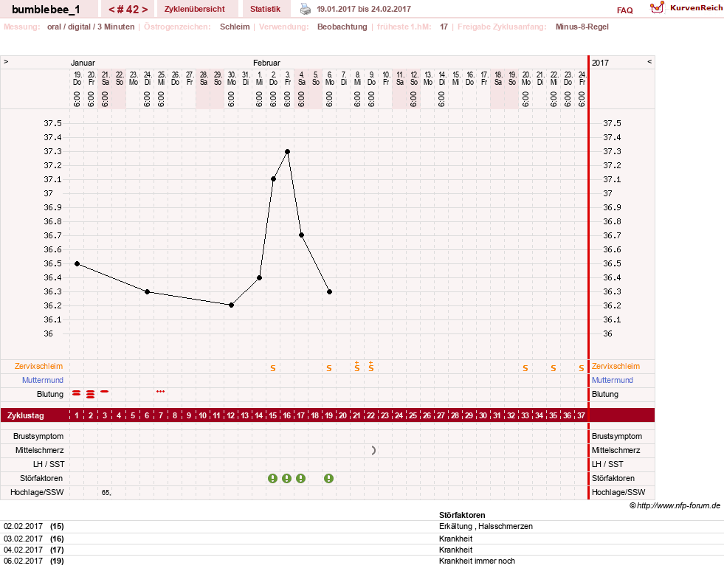Image resolution: width=724 pixels, height=588 pixels.
Task: Click the 'Beobachtung' usage value
Action: pyautogui.click(x=342, y=27)
